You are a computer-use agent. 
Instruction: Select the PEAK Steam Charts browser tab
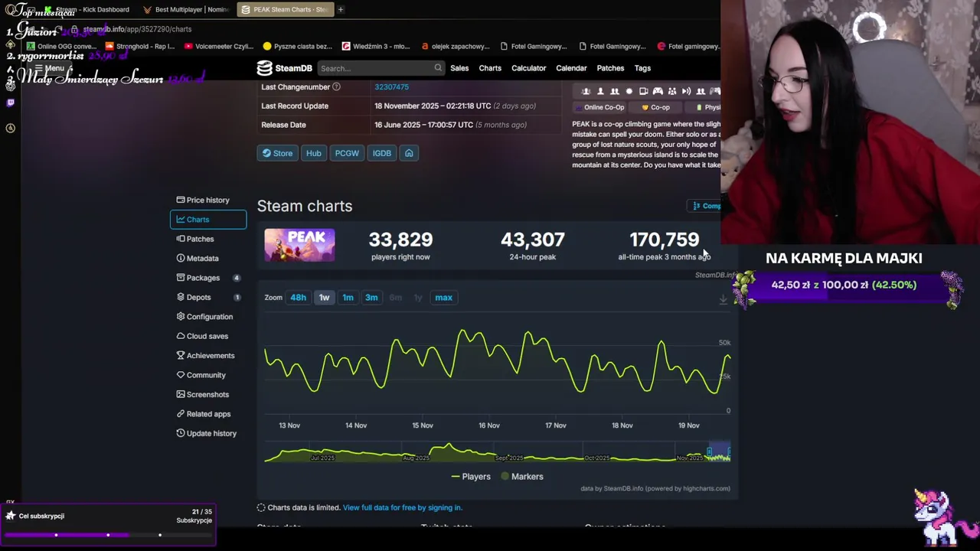tap(284, 9)
